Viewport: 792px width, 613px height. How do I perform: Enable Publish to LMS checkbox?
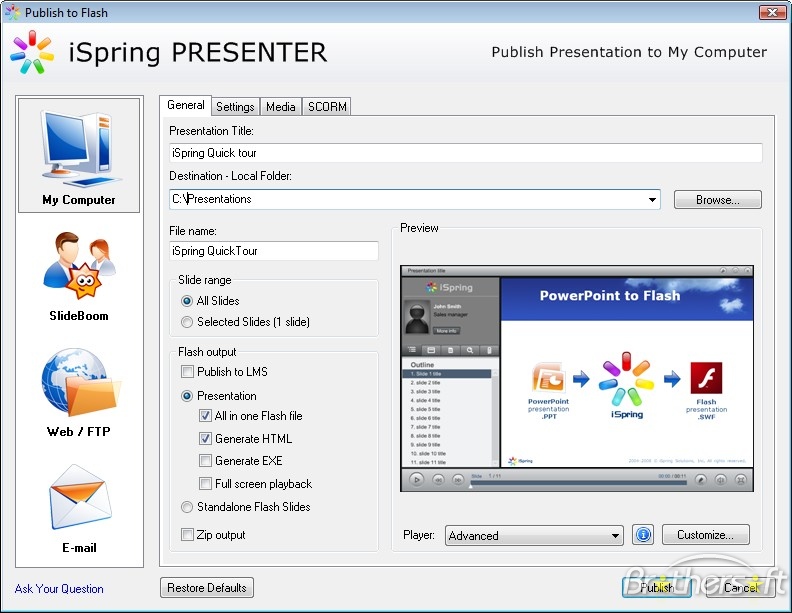pyautogui.click(x=187, y=372)
